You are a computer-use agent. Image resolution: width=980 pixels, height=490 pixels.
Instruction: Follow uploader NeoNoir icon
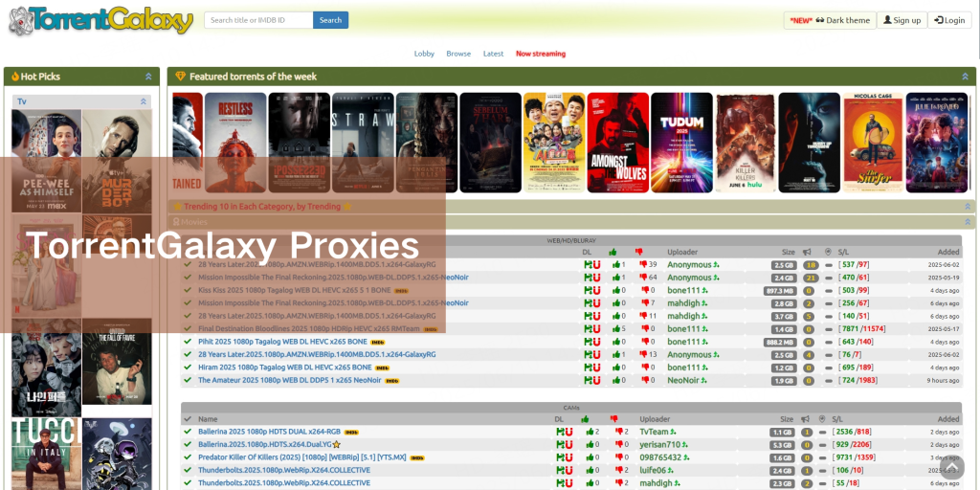703,380
